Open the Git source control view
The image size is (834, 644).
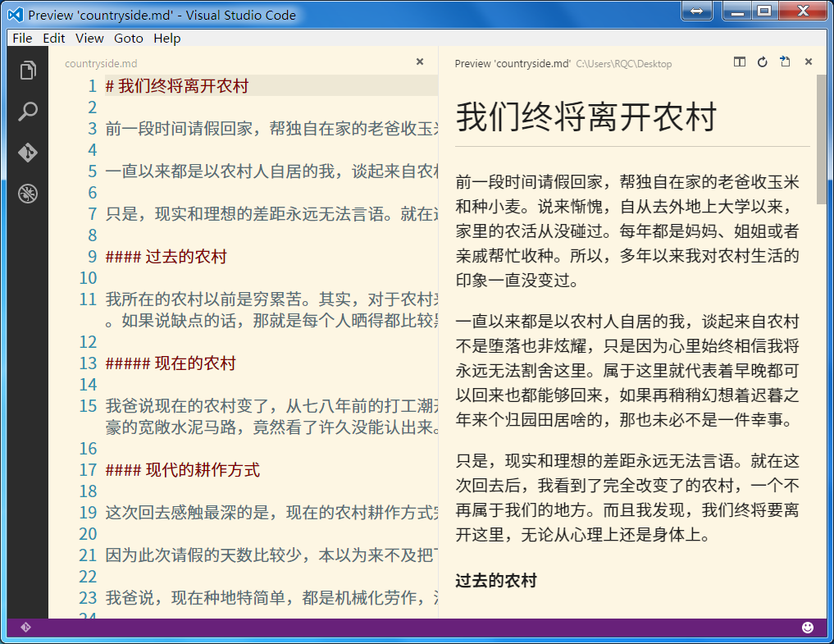tap(28, 153)
